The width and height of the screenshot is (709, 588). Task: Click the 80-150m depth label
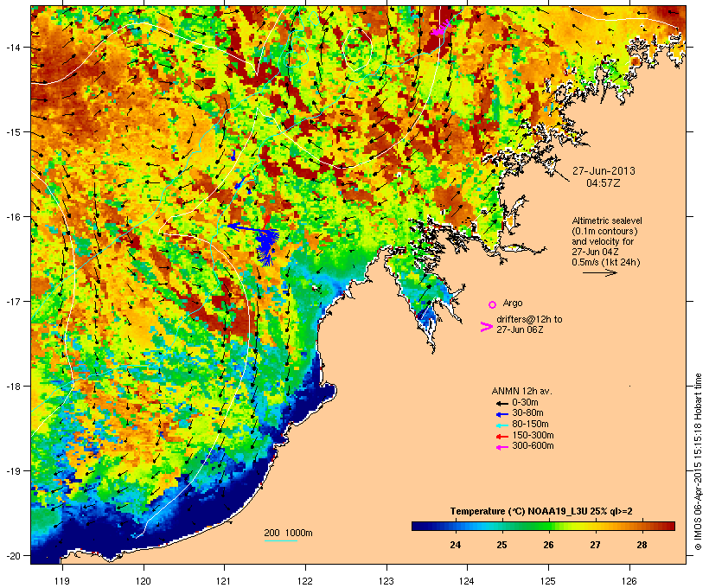(530, 425)
